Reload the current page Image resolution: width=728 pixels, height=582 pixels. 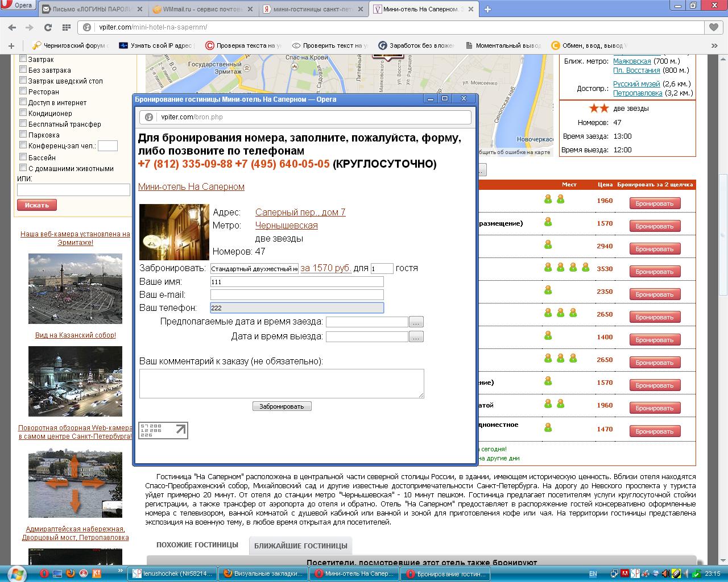pyautogui.click(x=48, y=27)
